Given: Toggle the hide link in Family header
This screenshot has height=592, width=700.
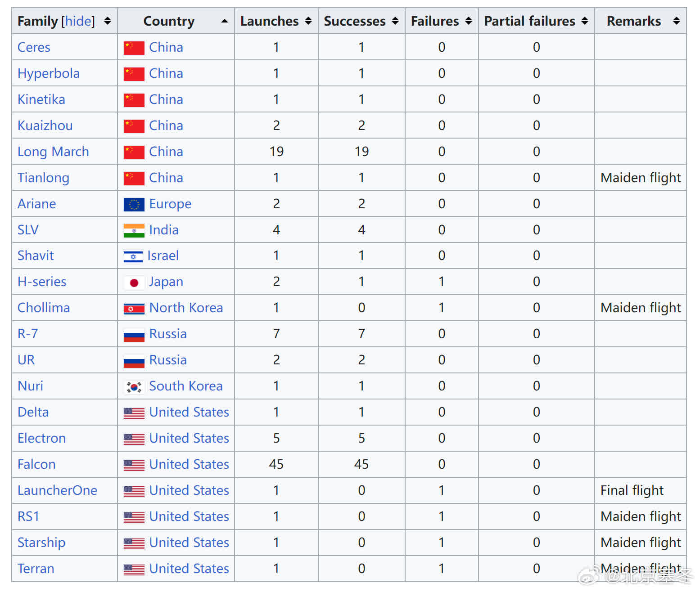Looking at the screenshot, I should pyautogui.click(x=78, y=21).
